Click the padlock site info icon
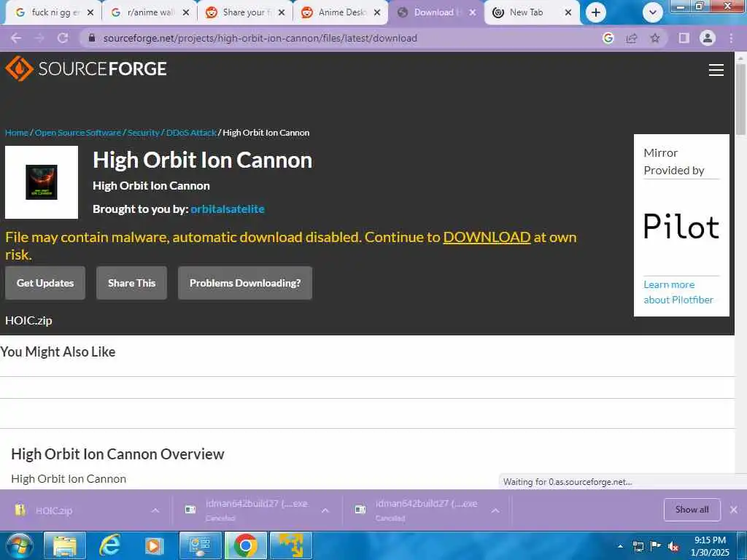 point(92,38)
